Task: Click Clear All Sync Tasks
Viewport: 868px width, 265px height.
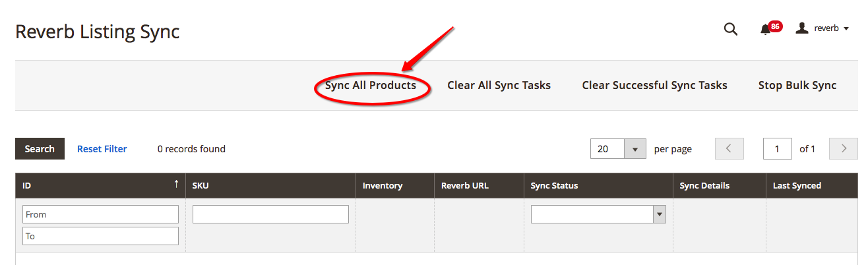Action: coord(499,85)
